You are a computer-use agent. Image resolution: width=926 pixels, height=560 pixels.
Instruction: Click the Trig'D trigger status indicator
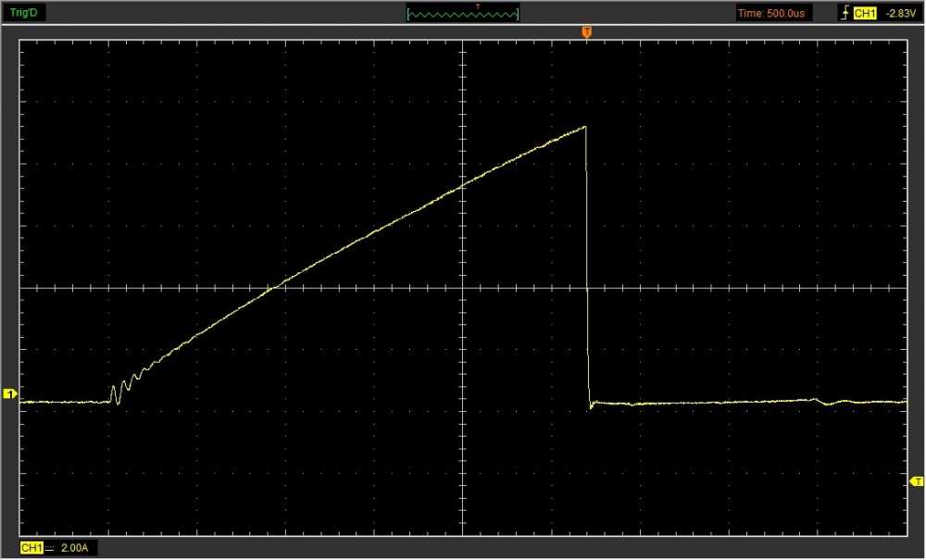23,13
